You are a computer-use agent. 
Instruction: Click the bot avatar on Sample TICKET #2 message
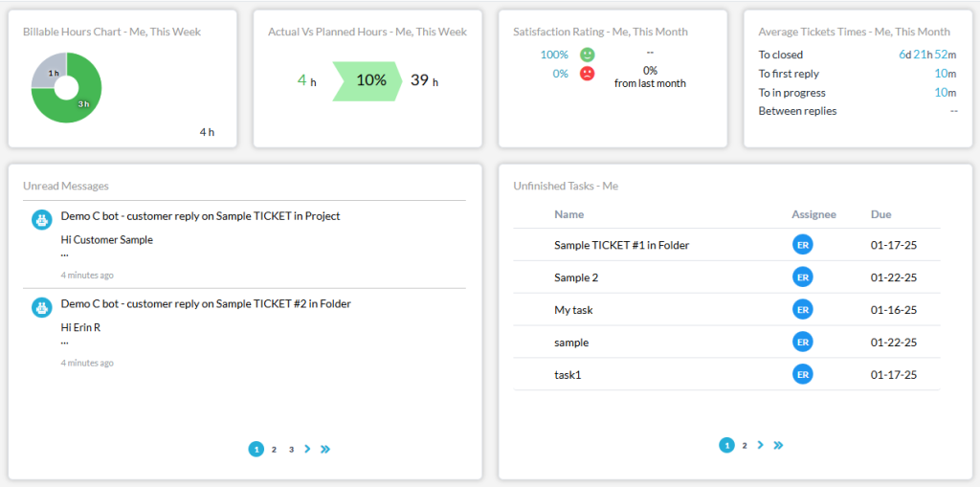pyautogui.click(x=41, y=307)
